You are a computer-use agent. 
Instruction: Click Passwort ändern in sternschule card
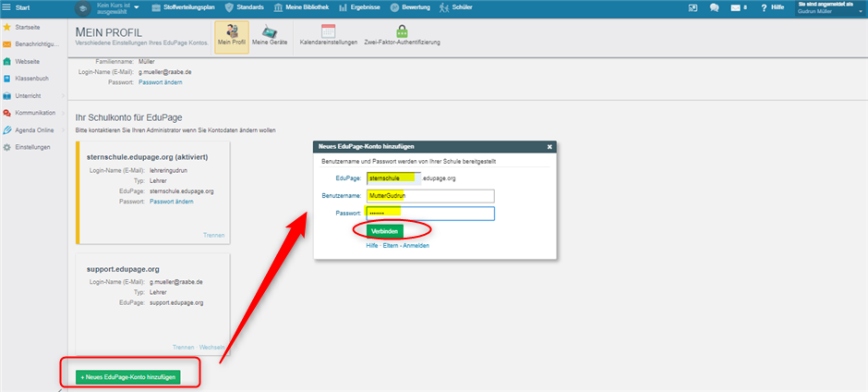(172, 202)
